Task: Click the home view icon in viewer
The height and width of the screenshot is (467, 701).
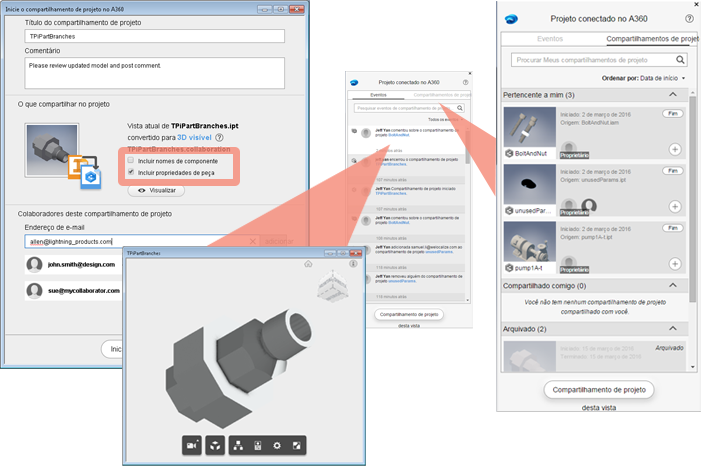Action: coord(308,264)
